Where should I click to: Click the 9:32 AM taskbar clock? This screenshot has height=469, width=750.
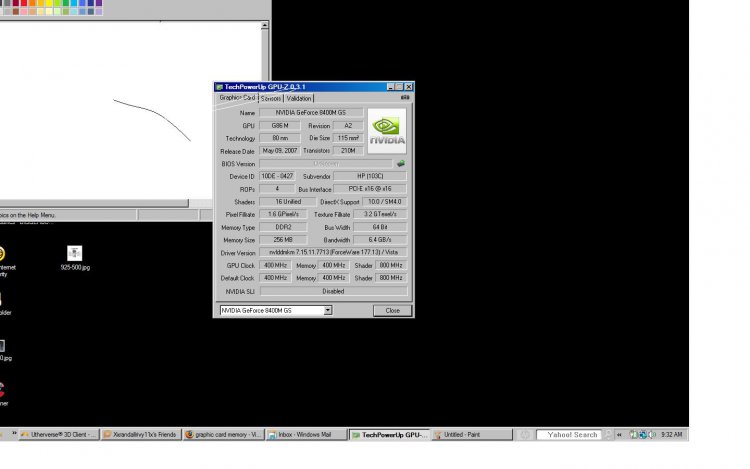click(672, 435)
